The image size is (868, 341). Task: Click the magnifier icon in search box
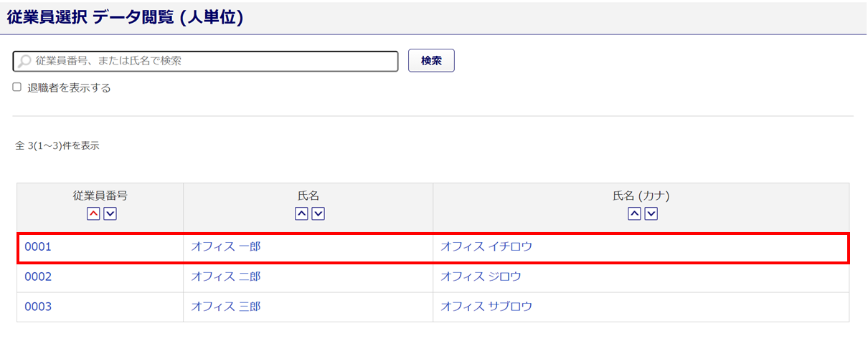tap(25, 62)
